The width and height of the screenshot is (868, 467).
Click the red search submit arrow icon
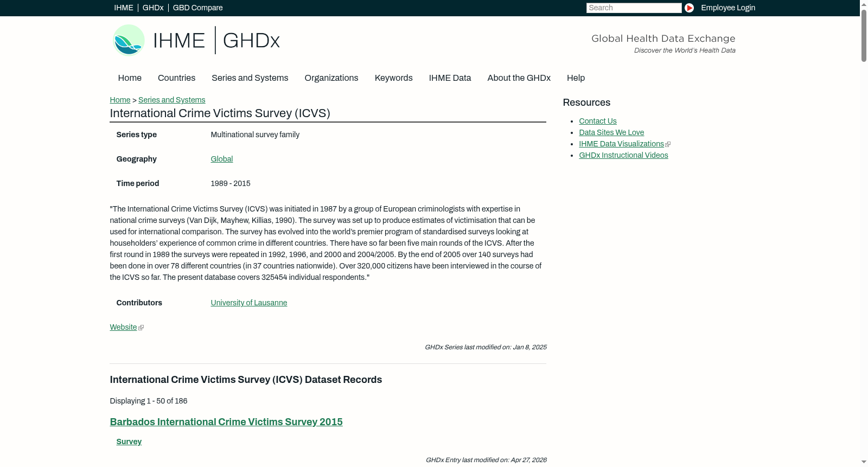(689, 8)
